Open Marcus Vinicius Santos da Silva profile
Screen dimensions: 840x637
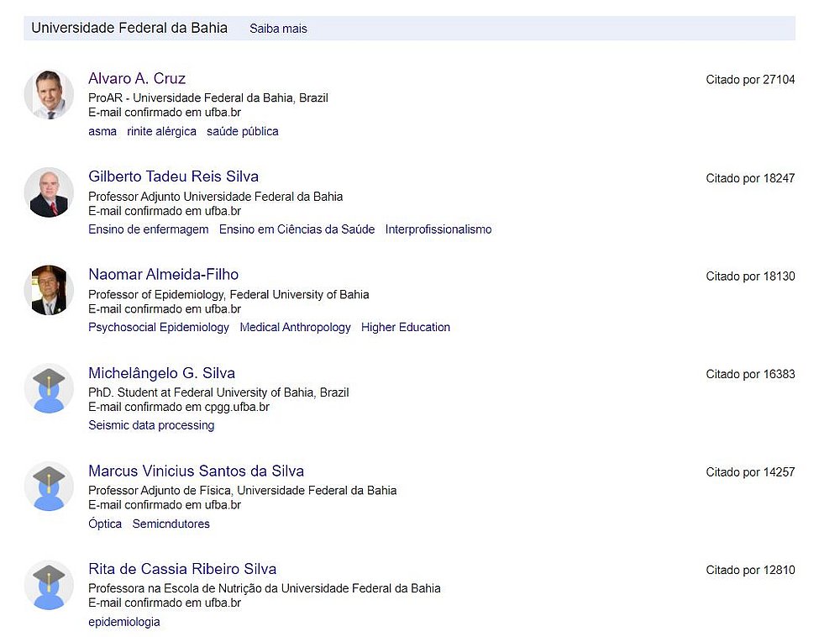click(x=196, y=471)
